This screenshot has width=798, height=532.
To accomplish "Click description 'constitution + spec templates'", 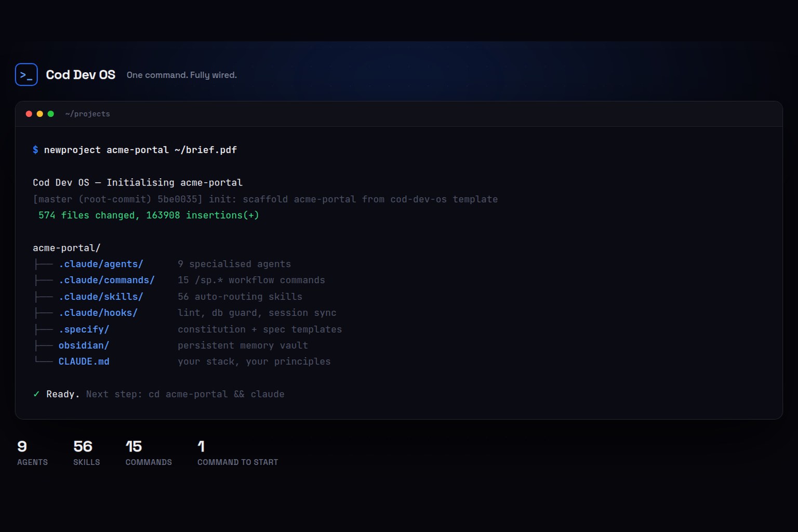I will pyautogui.click(x=260, y=329).
